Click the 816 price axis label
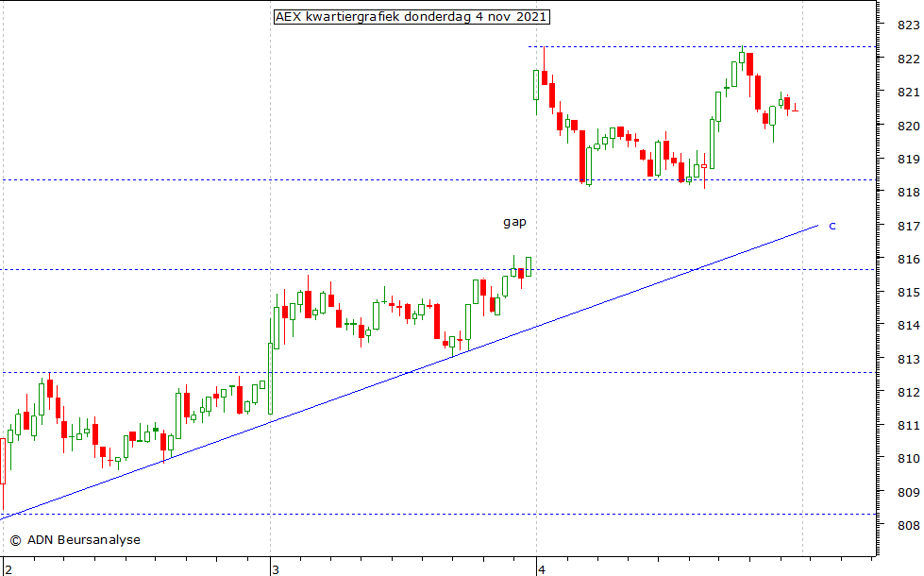Image resolution: width=924 pixels, height=576 pixels. [x=908, y=259]
